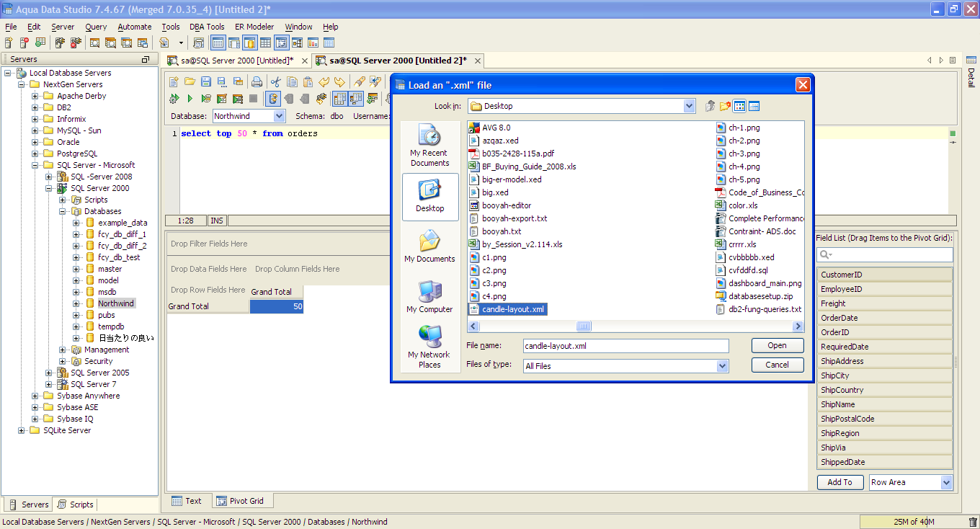Viewport: 980px width, 529px height.
Task: Open the Row Area dropdown
Action: tap(946, 482)
